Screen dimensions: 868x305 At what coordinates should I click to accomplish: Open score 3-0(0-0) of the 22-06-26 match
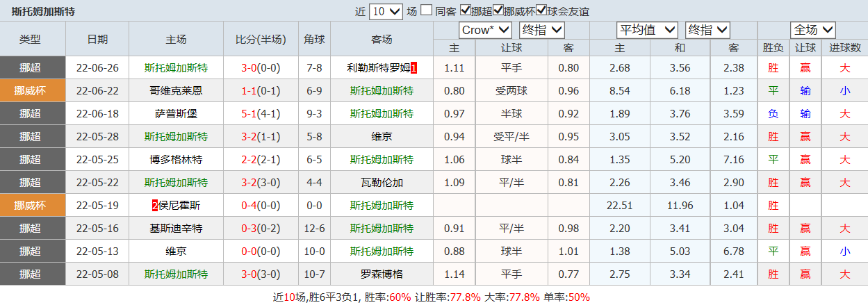(x=261, y=68)
